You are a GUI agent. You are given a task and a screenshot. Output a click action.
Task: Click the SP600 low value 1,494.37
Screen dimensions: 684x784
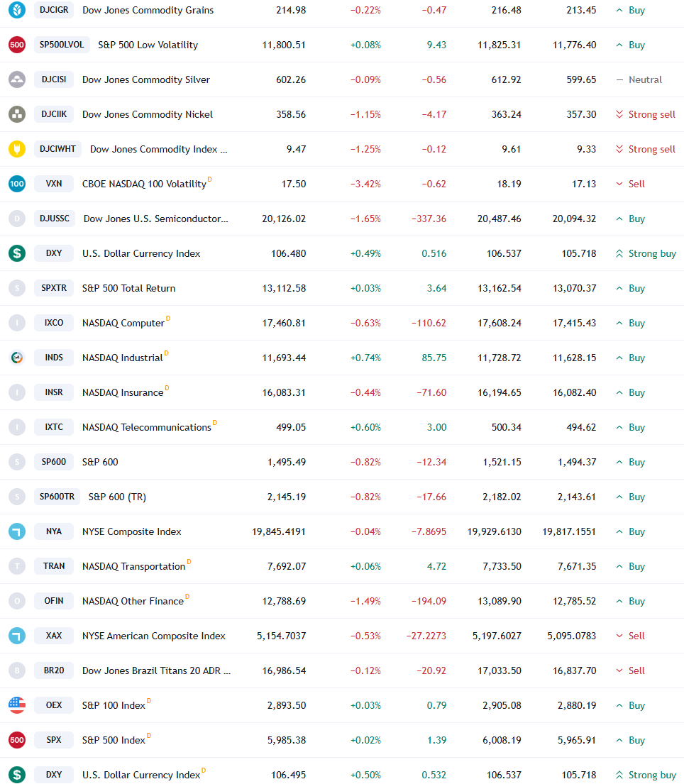[x=577, y=461]
